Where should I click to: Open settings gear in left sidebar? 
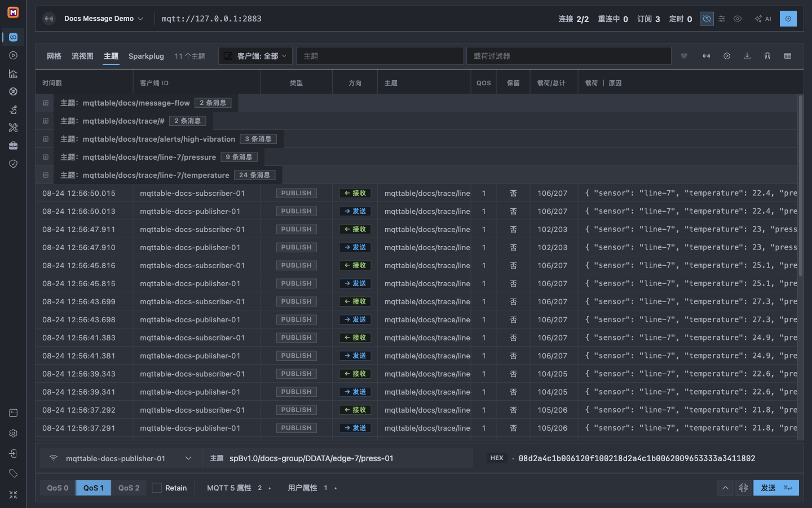[13, 433]
